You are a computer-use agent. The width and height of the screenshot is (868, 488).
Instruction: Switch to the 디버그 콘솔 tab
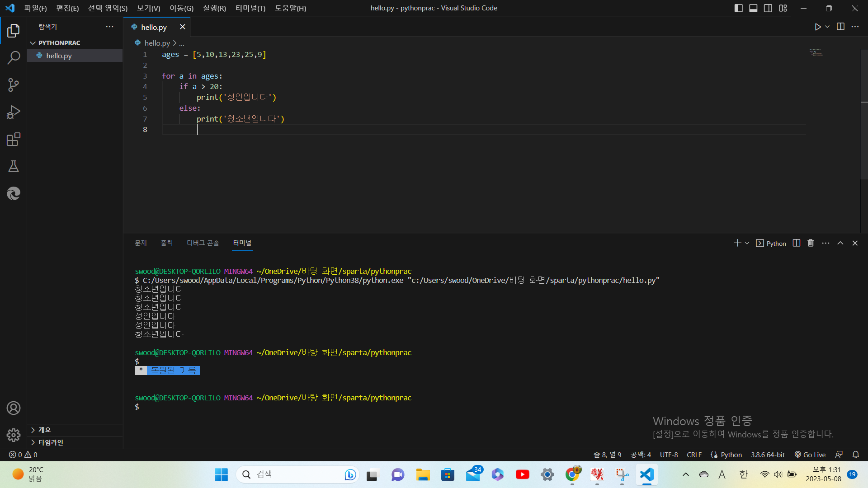[x=203, y=243]
